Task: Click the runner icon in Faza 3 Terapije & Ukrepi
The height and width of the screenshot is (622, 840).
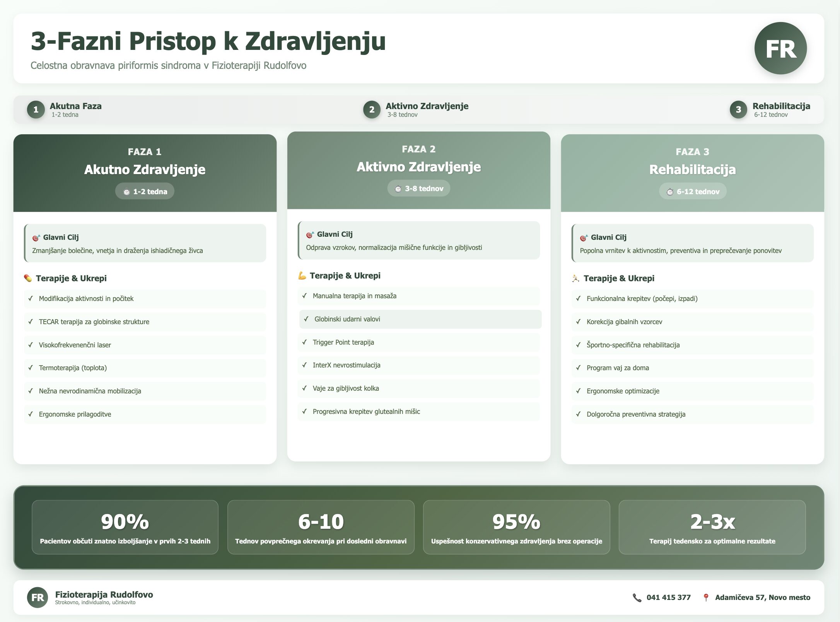Action: click(x=575, y=278)
